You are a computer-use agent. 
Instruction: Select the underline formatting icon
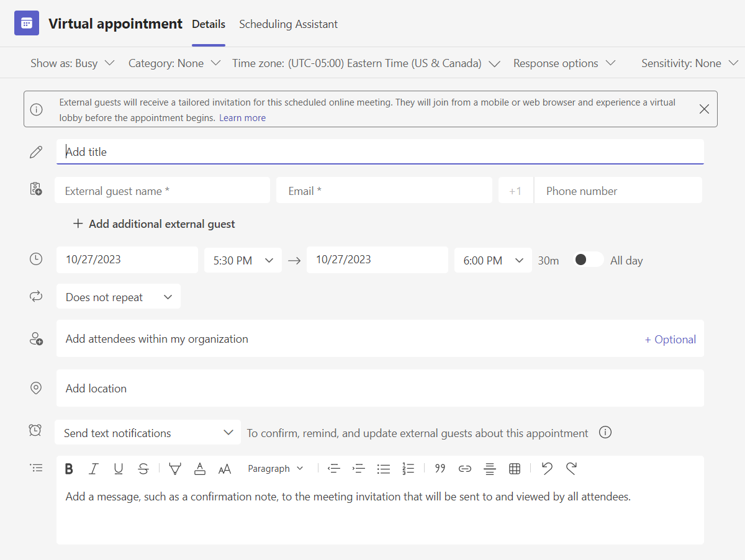tap(119, 469)
